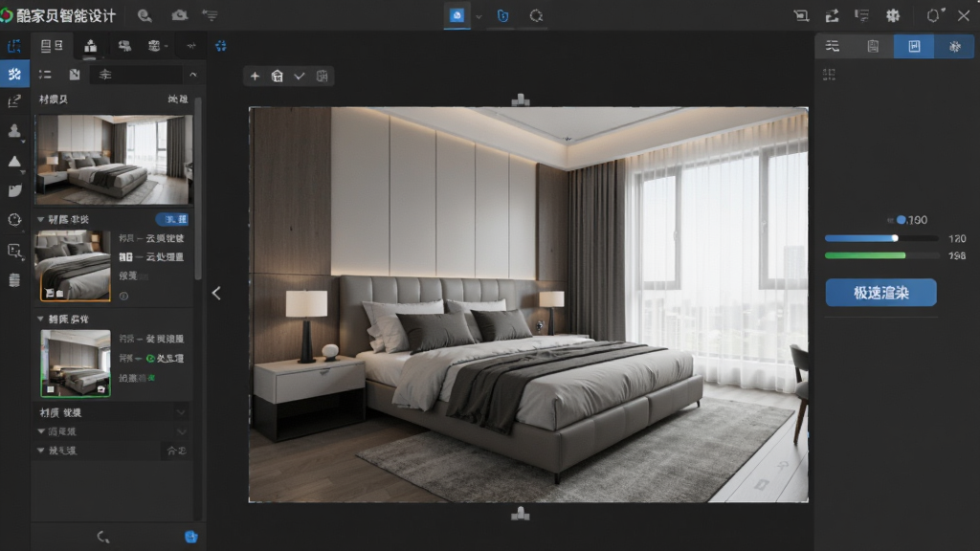Select the triangle shape icon in left sidebar
The image size is (980, 551).
14,161
